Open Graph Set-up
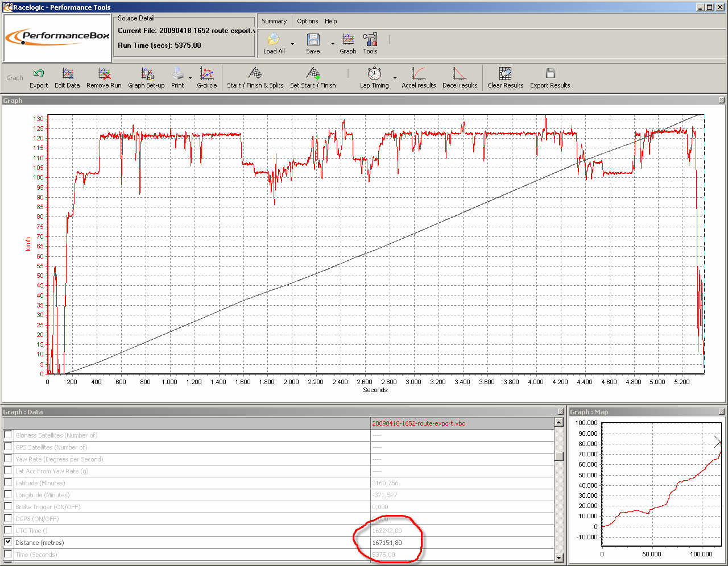Viewport: 728px width, 566px height. [146, 74]
